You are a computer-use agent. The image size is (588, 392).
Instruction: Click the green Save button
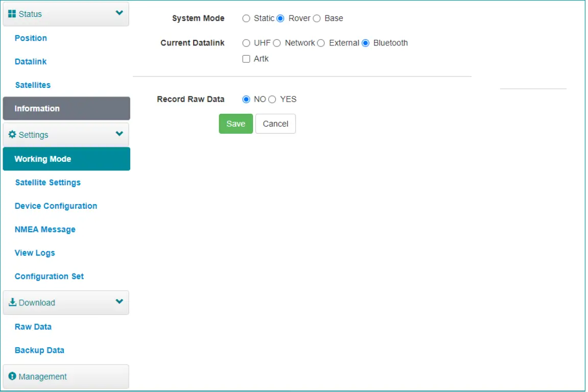tap(236, 124)
